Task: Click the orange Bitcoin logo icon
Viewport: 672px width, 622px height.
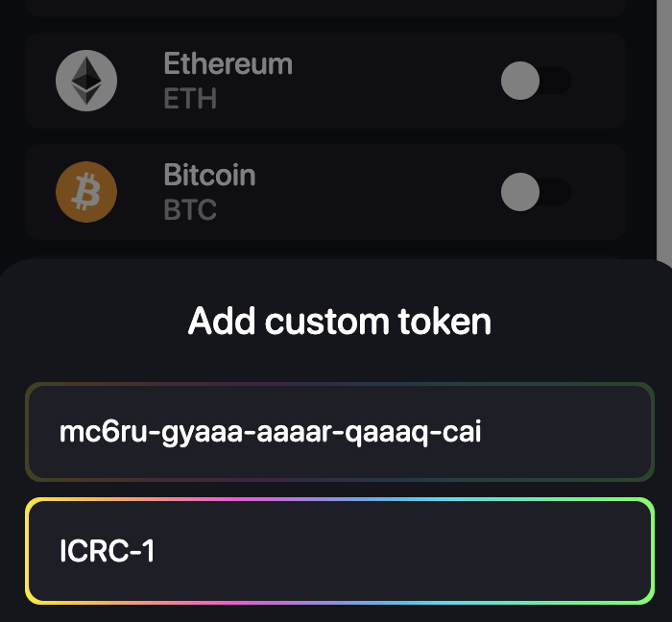Action: (86, 192)
